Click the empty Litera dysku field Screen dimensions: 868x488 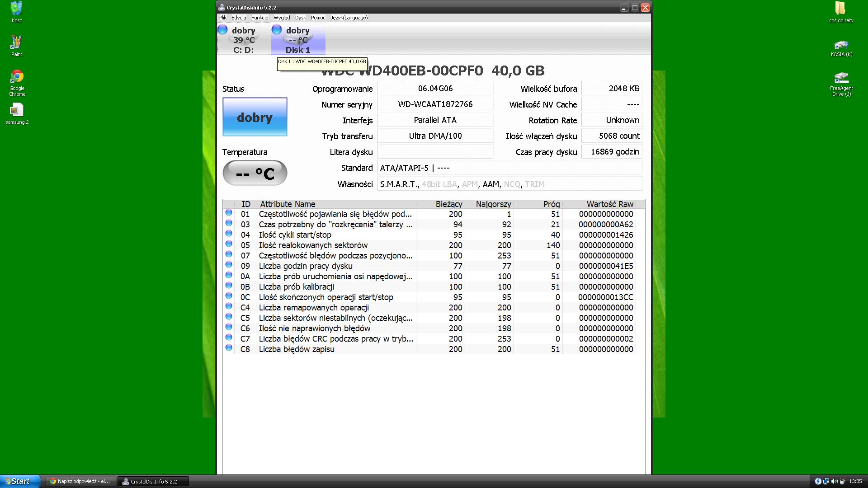point(435,152)
